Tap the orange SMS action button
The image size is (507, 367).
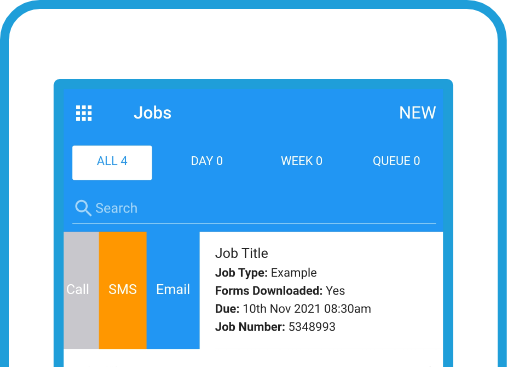click(x=123, y=290)
